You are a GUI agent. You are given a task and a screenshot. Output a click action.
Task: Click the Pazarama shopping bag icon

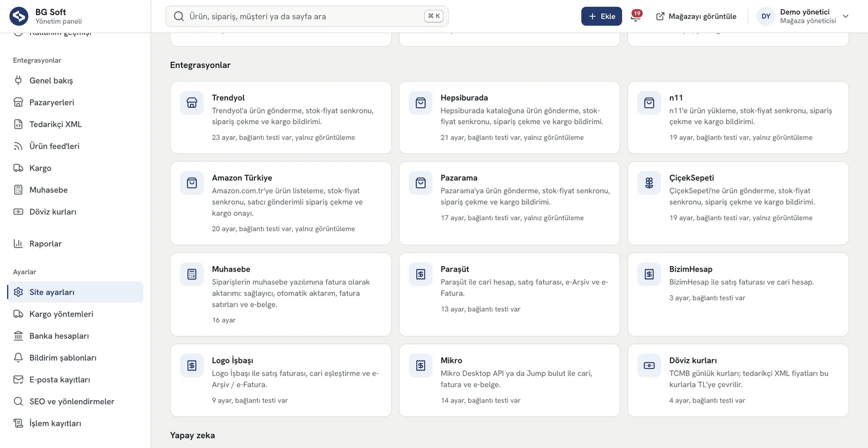pos(420,184)
